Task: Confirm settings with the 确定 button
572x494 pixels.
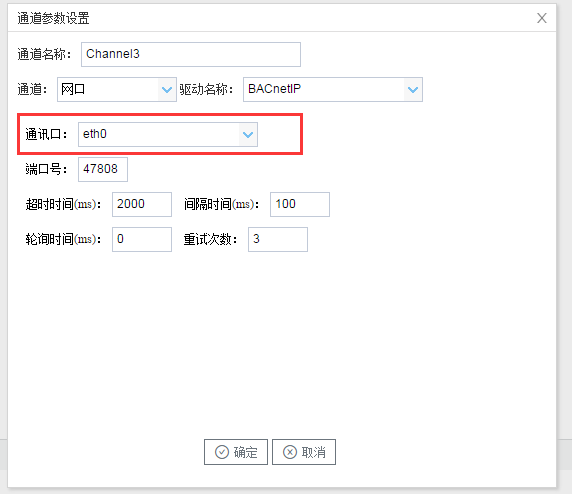Action: (x=236, y=452)
